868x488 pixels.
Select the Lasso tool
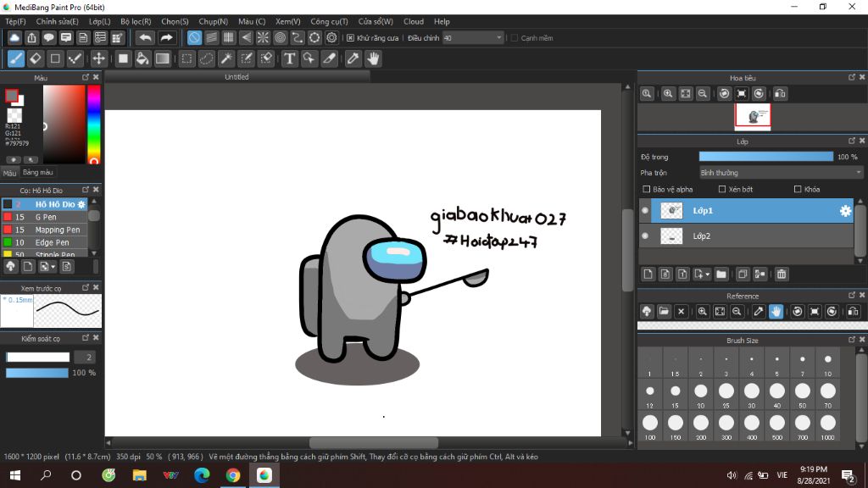click(207, 58)
